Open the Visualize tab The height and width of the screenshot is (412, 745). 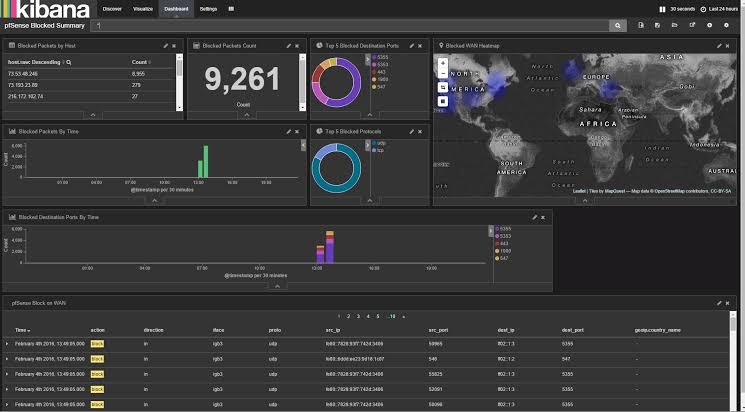[x=143, y=9]
